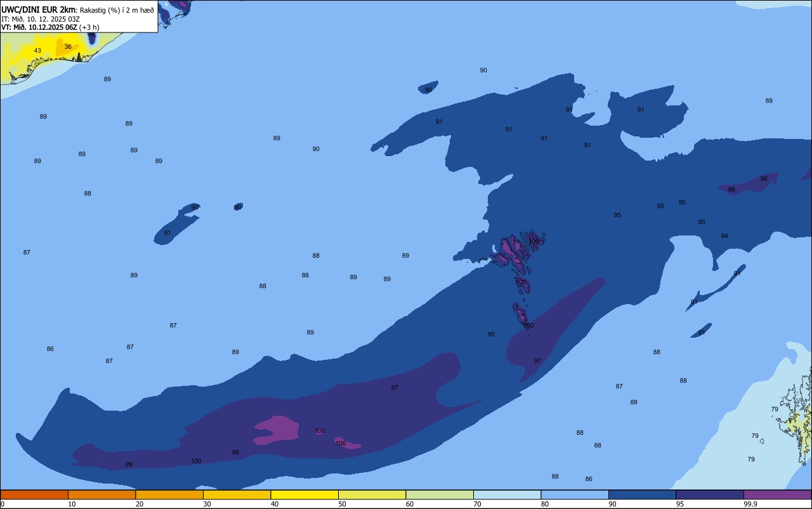
Task: Click the '(+3 h)' forecast offset text
Action: (x=89, y=27)
